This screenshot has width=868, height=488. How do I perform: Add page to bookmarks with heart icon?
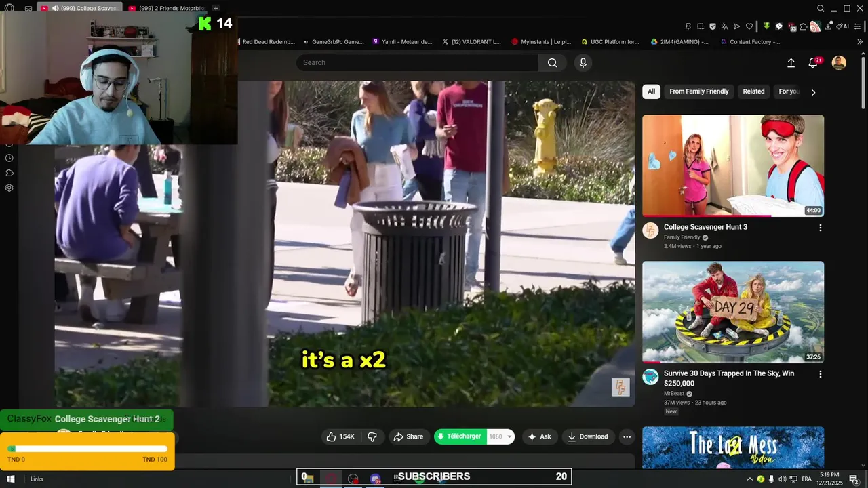[749, 26]
